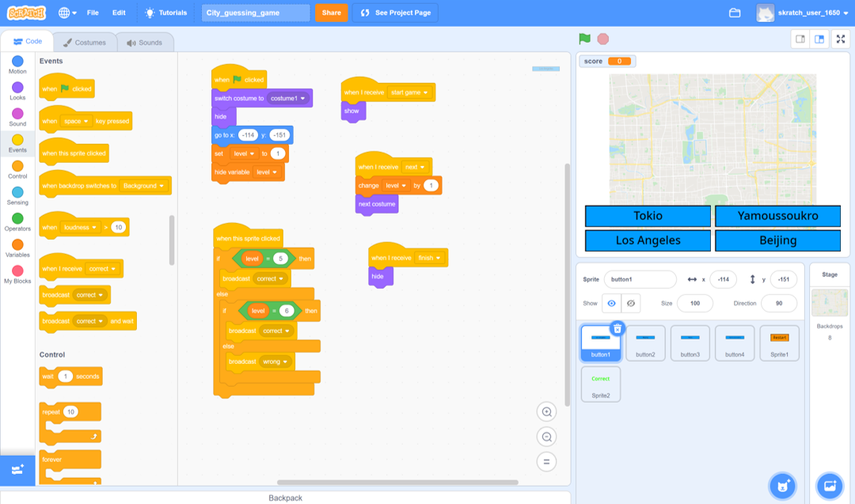Add a new sprite with the cat icon
Viewport: 855px width, 504px height.
pos(782,486)
